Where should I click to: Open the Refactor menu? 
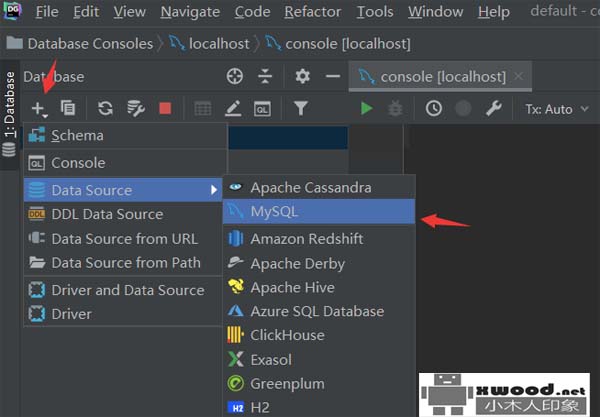pos(313,11)
